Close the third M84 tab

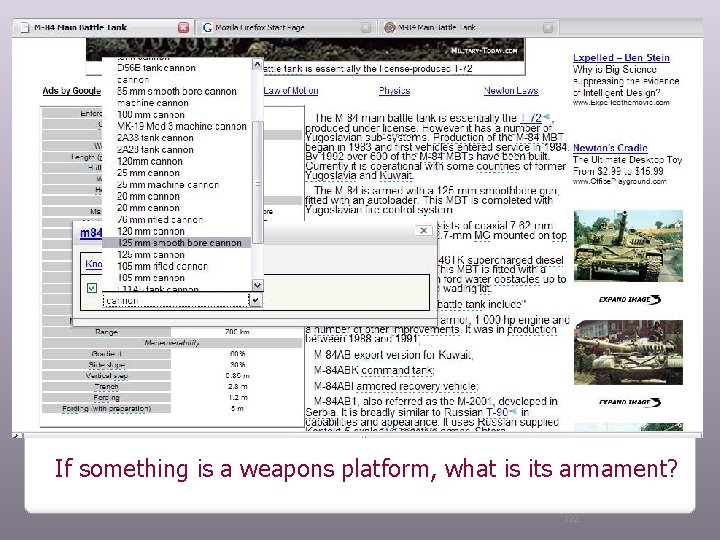point(548,28)
